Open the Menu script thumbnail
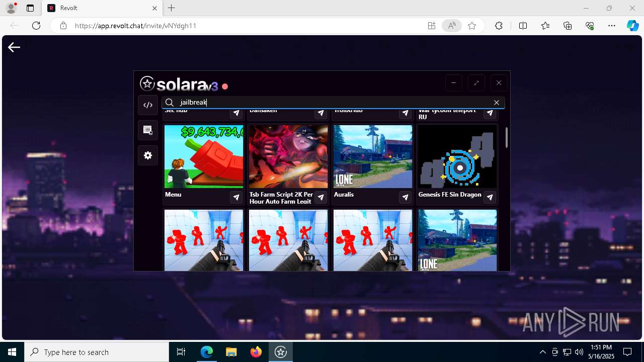 coord(204,156)
